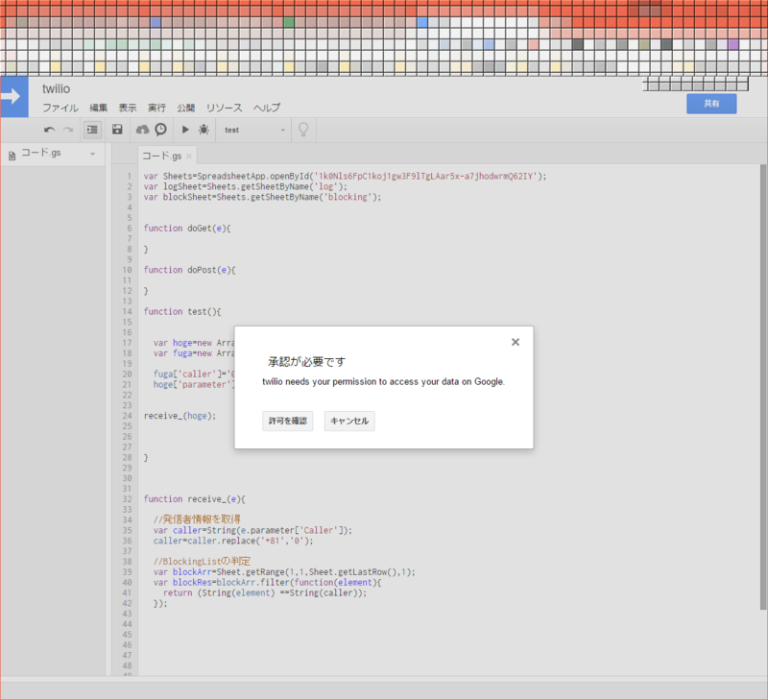
Task: Click the function receive_(e) line
Action: pos(195,499)
